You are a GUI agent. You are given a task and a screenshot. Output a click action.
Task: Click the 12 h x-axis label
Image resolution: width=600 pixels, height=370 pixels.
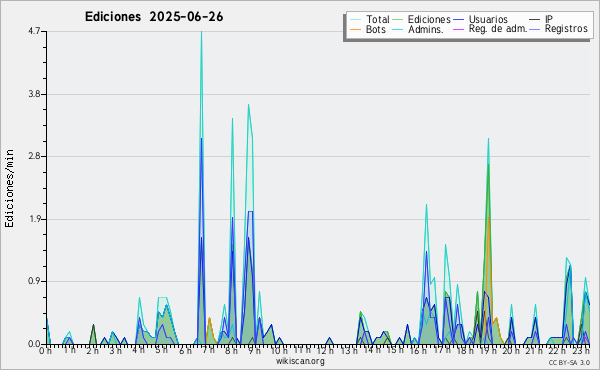tap(324, 350)
